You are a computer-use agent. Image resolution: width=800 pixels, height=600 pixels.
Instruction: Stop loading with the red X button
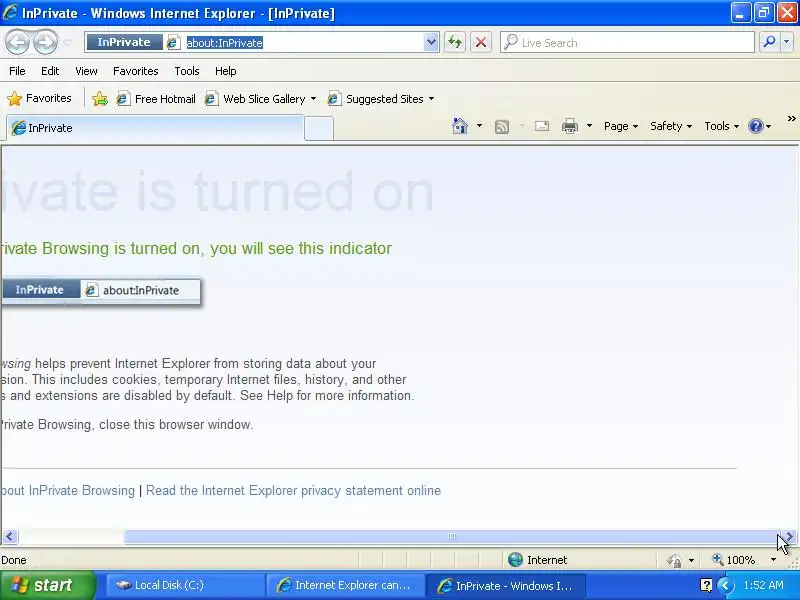coord(481,42)
